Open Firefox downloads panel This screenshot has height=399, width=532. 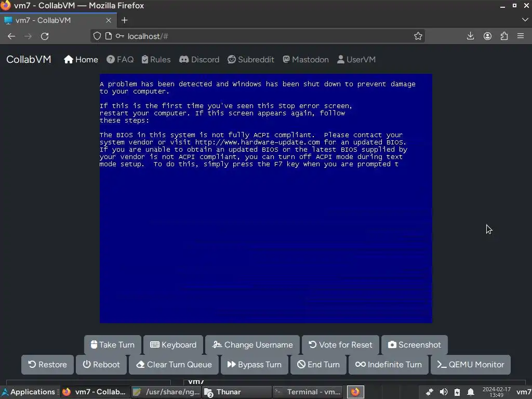pyautogui.click(x=470, y=36)
